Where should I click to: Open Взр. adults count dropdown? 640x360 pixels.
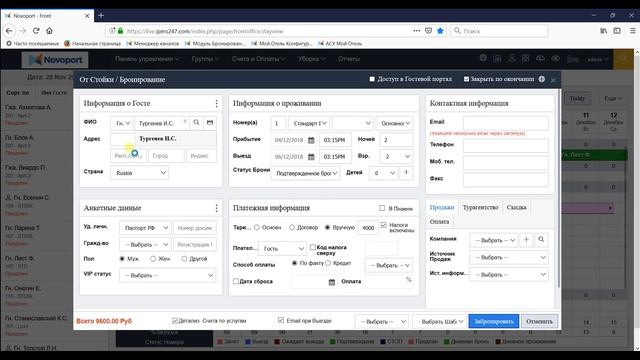pyautogui.click(x=396, y=156)
